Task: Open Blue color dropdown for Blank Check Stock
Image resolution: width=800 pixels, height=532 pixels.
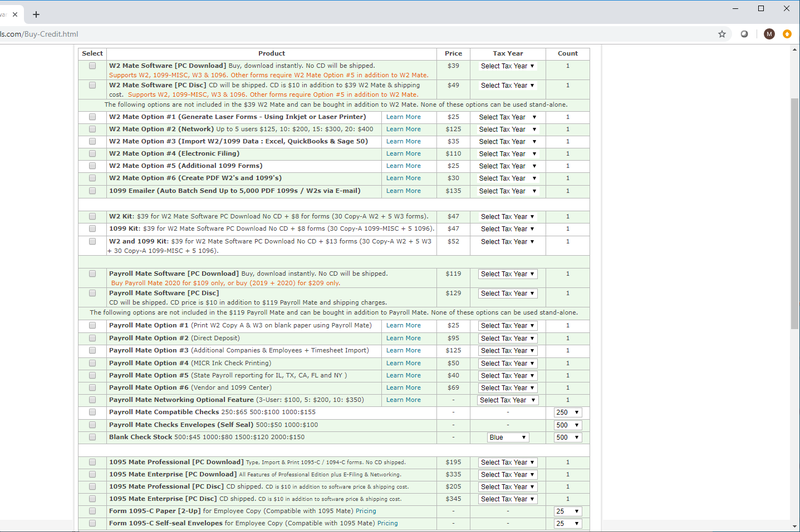Action: pyautogui.click(x=508, y=438)
